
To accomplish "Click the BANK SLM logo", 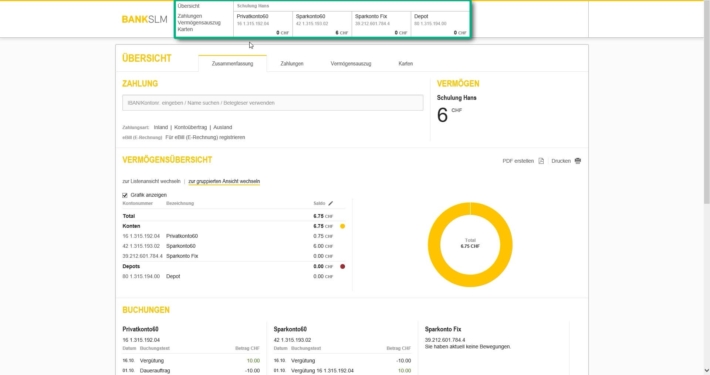I will point(144,19).
